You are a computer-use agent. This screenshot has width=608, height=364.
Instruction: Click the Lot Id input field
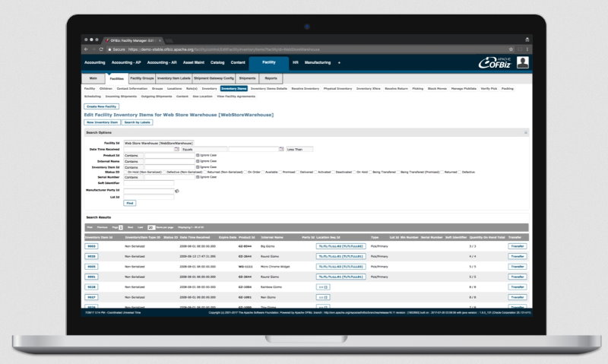click(x=149, y=196)
